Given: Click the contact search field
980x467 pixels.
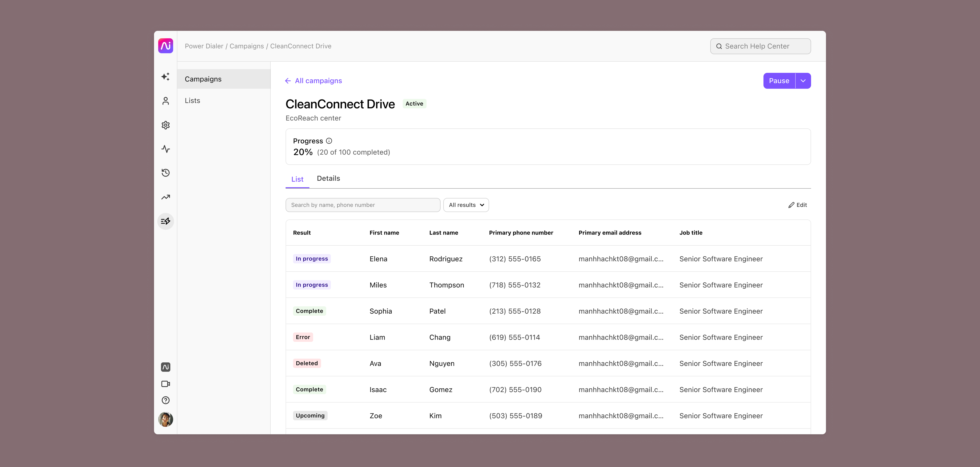Looking at the screenshot, I should (363, 205).
